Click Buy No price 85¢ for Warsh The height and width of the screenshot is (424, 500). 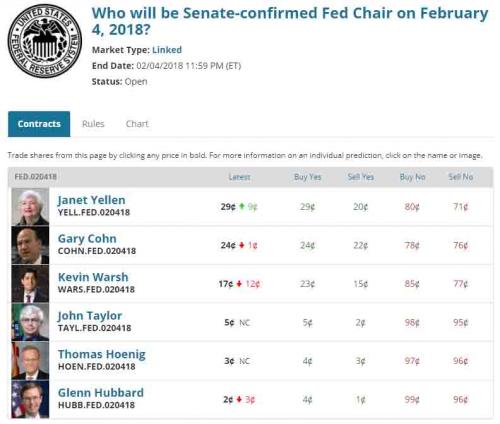412,284
